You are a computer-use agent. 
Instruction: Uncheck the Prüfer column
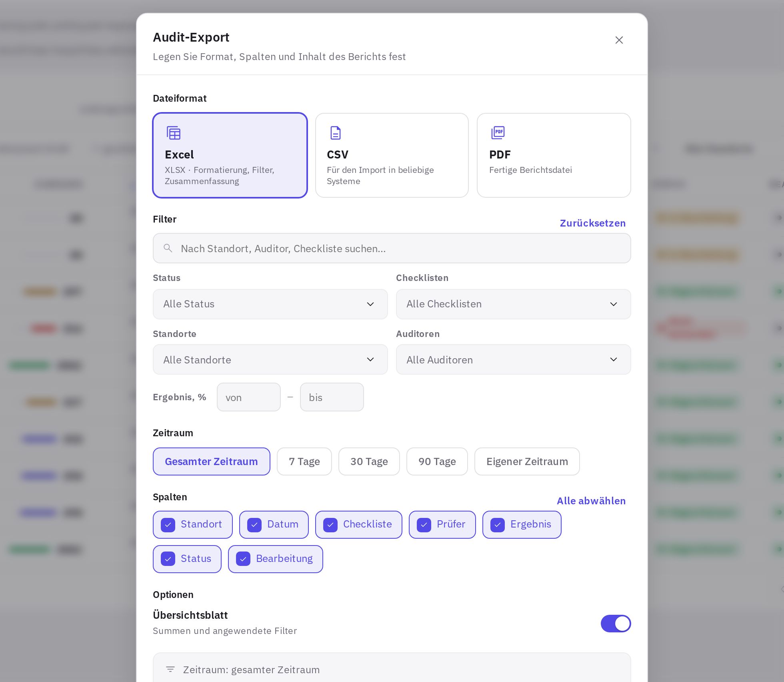[442, 525]
